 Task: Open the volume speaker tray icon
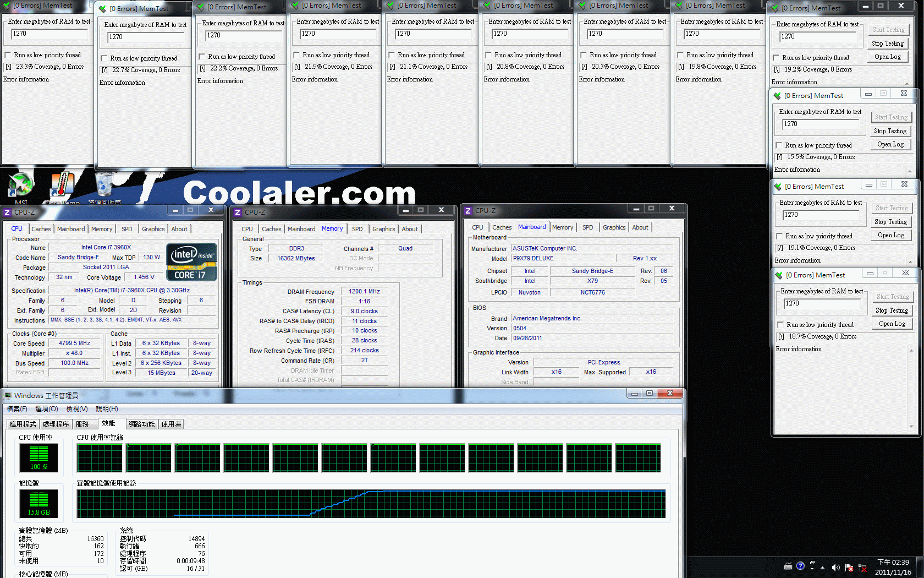[x=835, y=567]
